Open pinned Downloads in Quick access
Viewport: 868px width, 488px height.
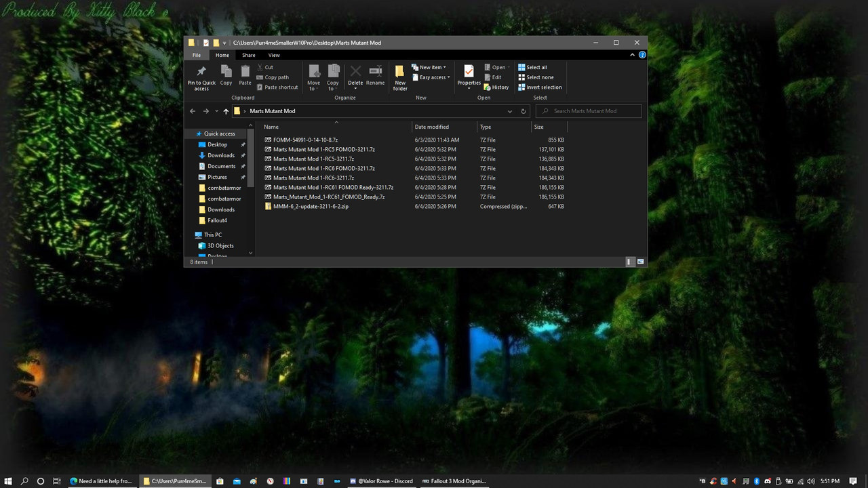pos(221,155)
